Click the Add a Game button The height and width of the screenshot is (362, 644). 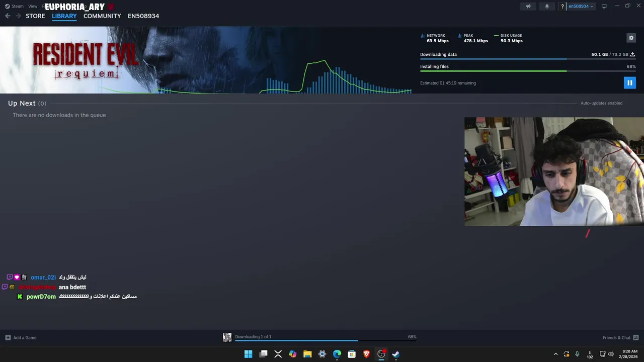click(x=21, y=337)
